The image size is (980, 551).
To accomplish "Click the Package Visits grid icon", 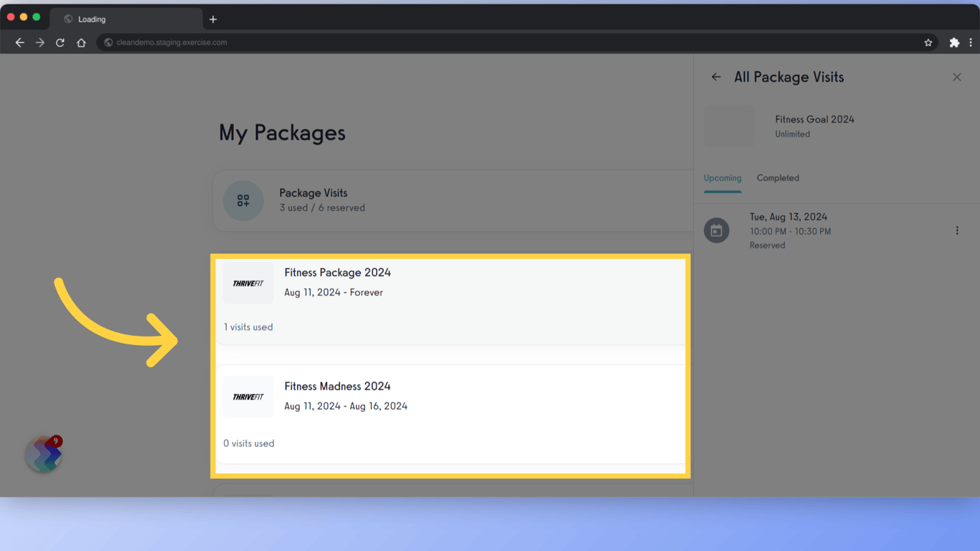I will (x=243, y=201).
